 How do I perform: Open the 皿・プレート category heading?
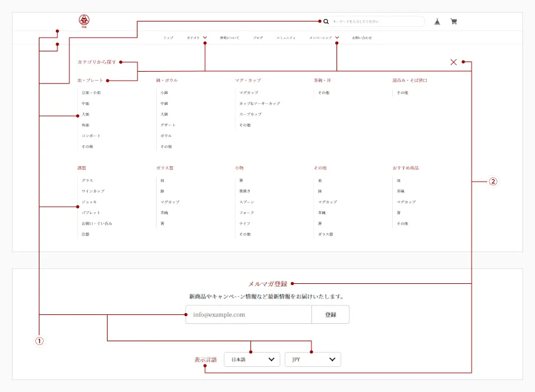point(90,80)
